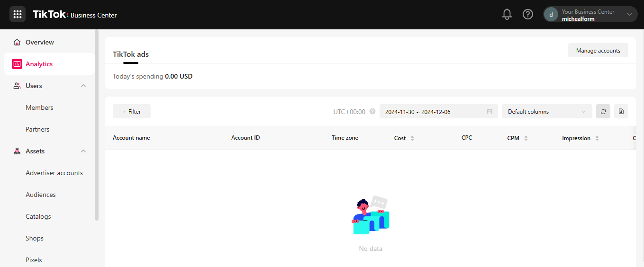Click the sidebar vertical scrollbar

(97, 125)
